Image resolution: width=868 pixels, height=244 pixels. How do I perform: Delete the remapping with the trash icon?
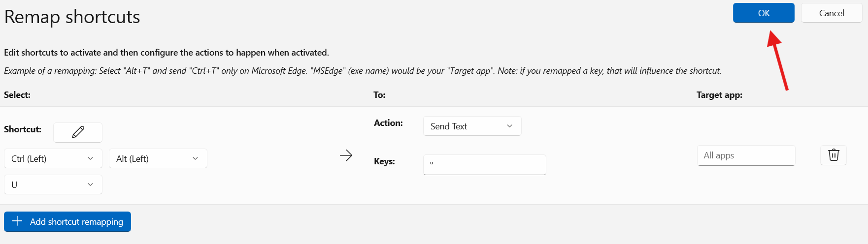point(834,155)
